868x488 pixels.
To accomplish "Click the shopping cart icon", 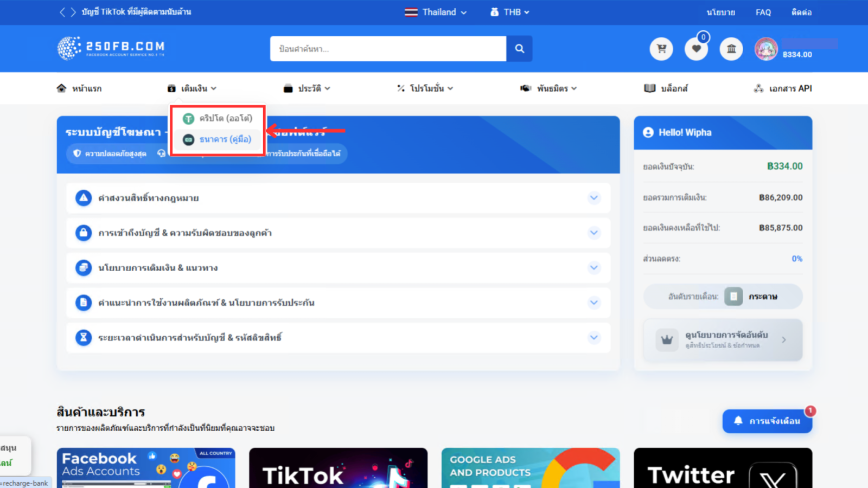I will point(661,49).
